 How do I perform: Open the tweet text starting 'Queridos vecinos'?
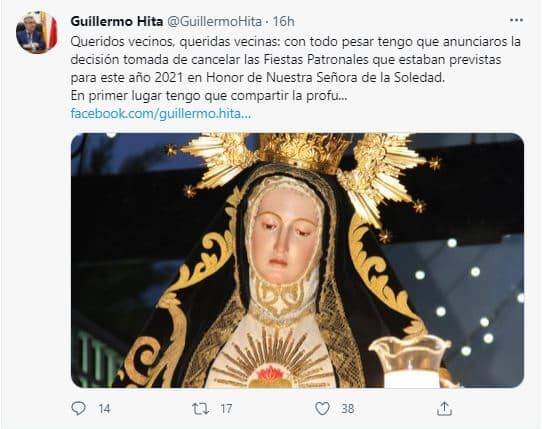[x=296, y=68]
